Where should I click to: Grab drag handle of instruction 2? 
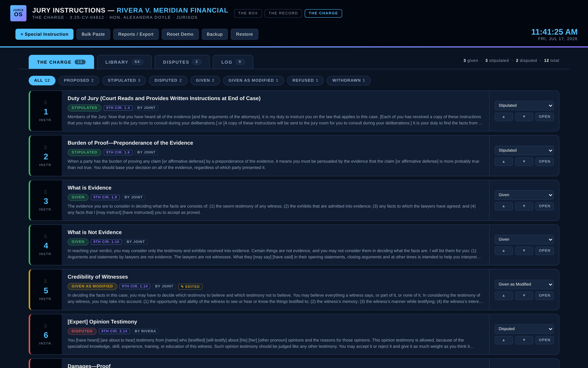[45, 147]
